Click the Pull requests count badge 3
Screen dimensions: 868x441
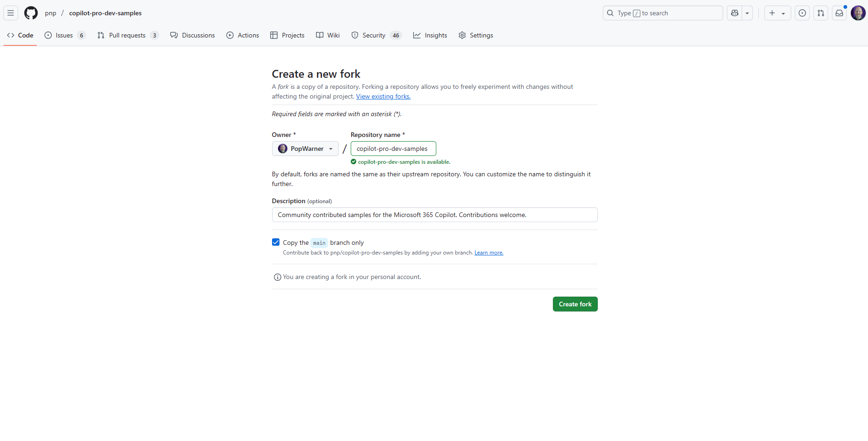[155, 35]
